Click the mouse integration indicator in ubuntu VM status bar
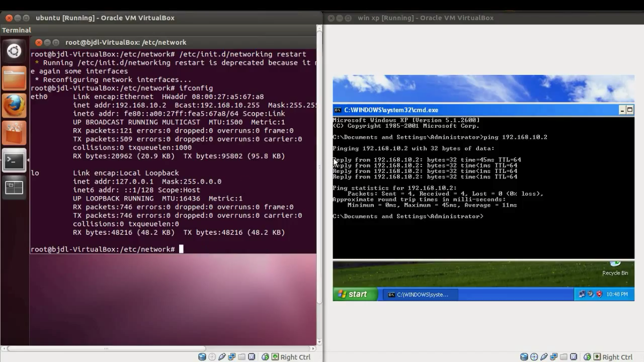 (265, 357)
